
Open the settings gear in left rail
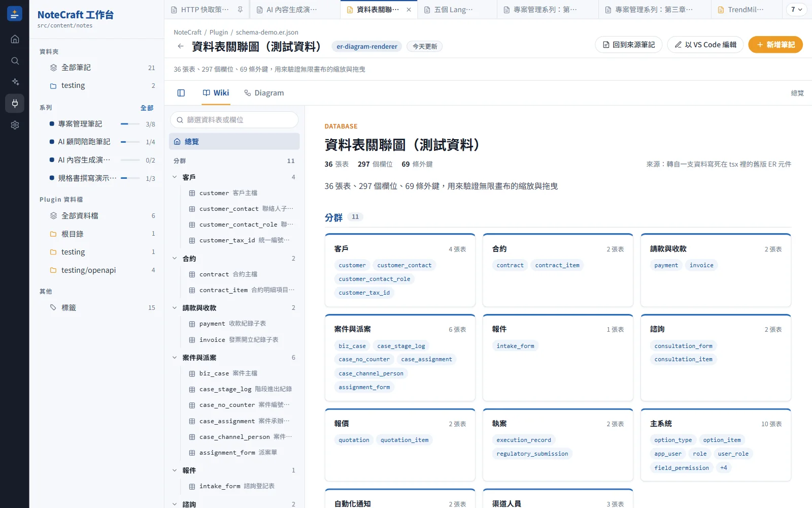coord(15,125)
